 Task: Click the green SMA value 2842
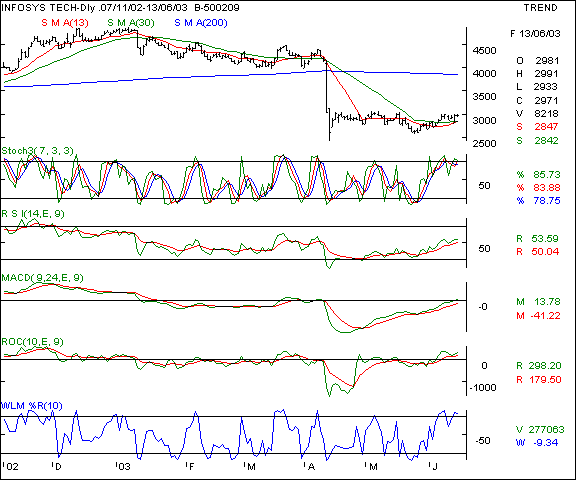[547, 141]
